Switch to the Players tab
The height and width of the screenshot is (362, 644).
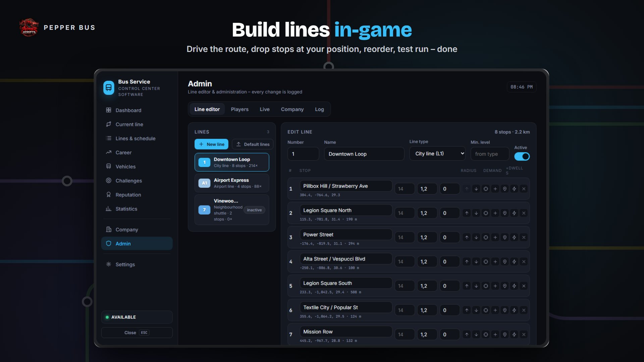(x=239, y=109)
